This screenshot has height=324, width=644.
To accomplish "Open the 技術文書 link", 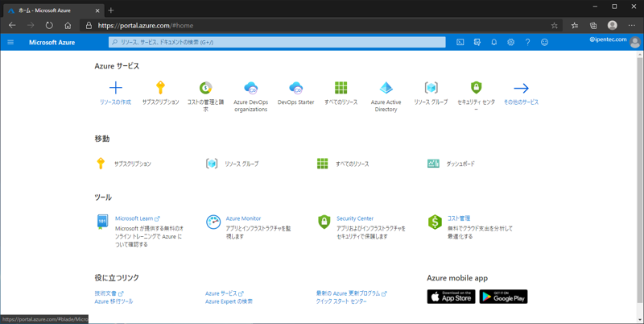I will [x=109, y=293].
